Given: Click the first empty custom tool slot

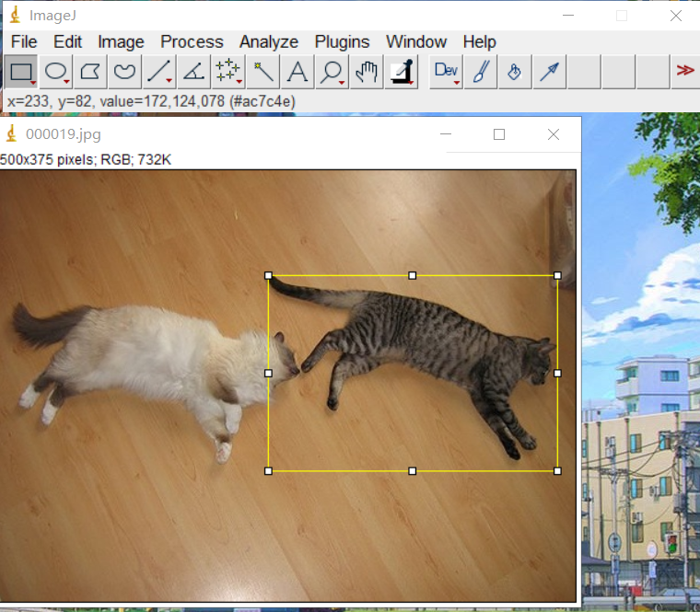Looking at the screenshot, I should click(x=584, y=72).
